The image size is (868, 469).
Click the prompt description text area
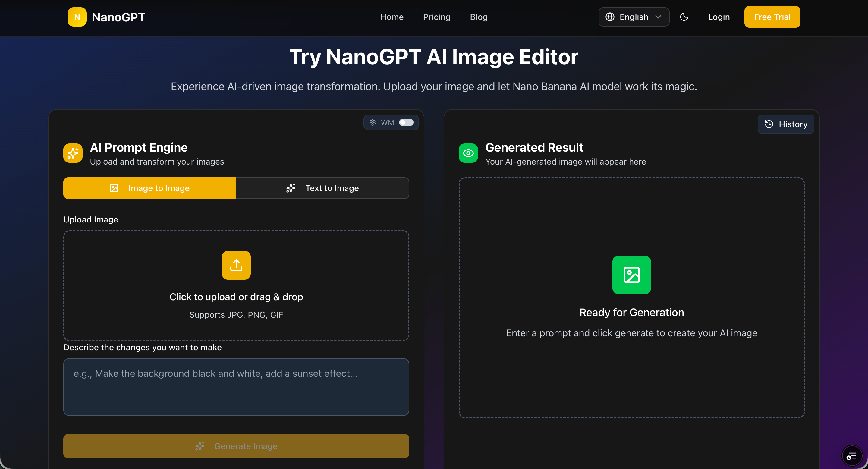pos(236,387)
